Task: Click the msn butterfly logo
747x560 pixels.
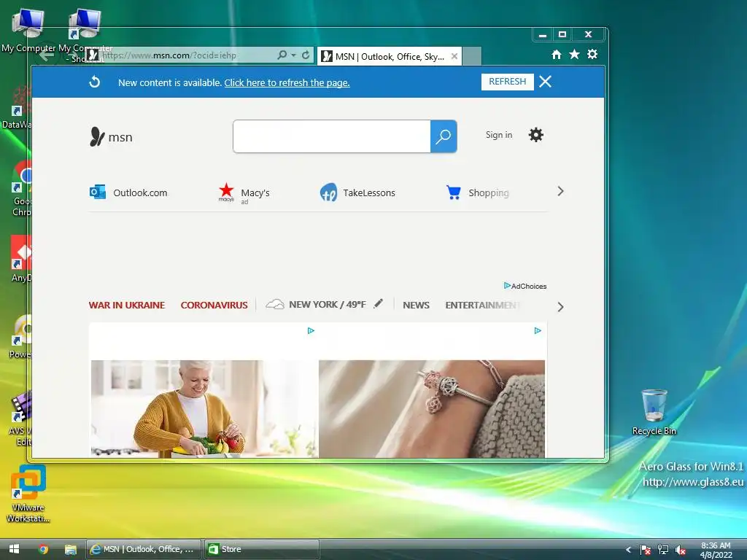Action: 111,137
